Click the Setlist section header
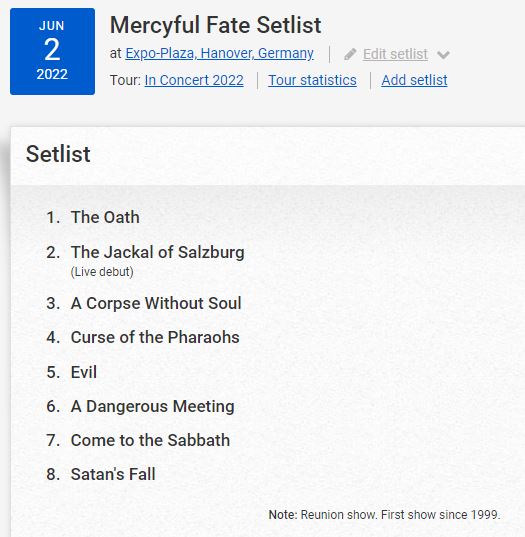This screenshot has width=525, height=537. click(x=58, y=154)
